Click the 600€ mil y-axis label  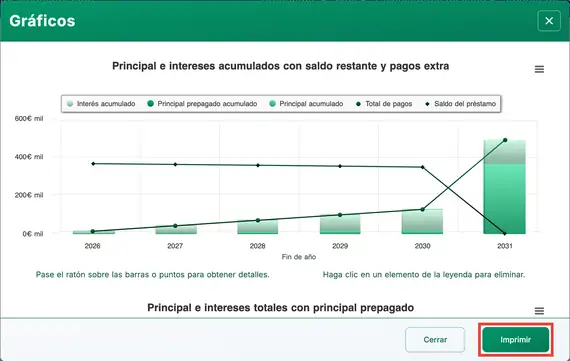[29, 119]
